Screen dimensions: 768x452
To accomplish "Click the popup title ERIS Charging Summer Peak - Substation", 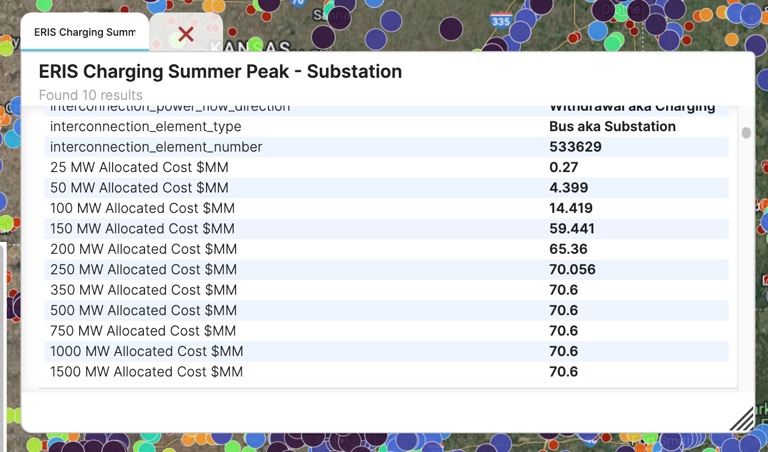I will pos(220,71).
